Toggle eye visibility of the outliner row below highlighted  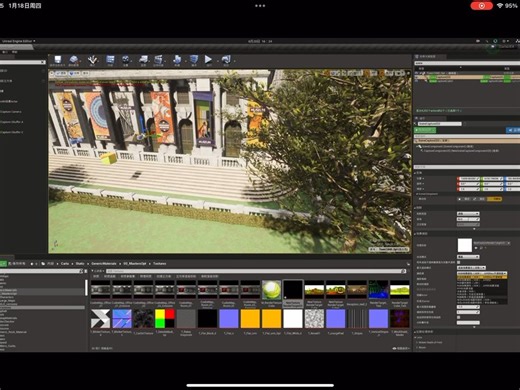[417, 81]
